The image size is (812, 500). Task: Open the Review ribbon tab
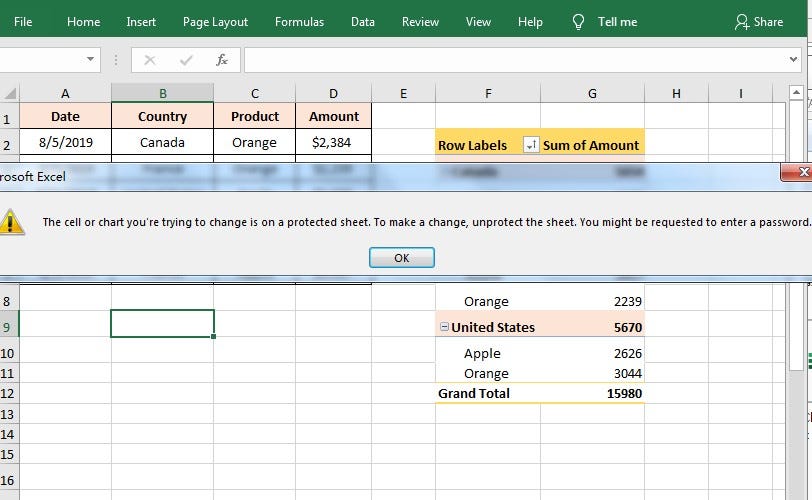[420, 22]
